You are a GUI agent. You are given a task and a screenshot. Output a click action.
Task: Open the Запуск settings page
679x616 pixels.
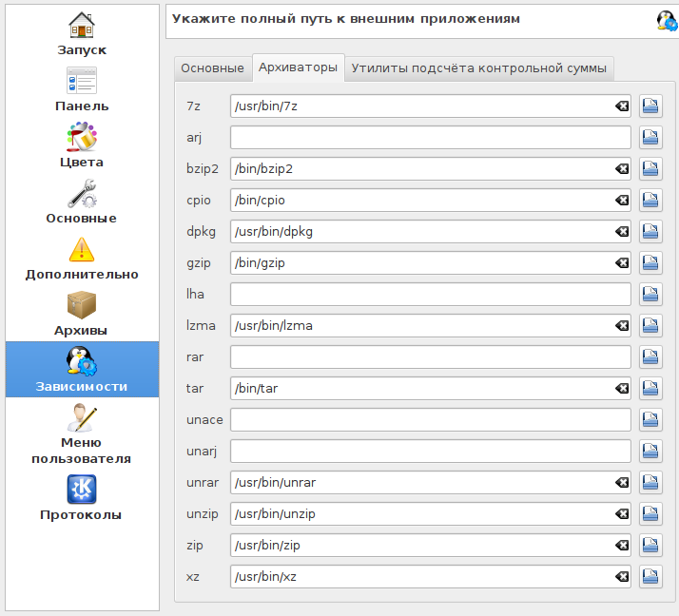(82, 34)
